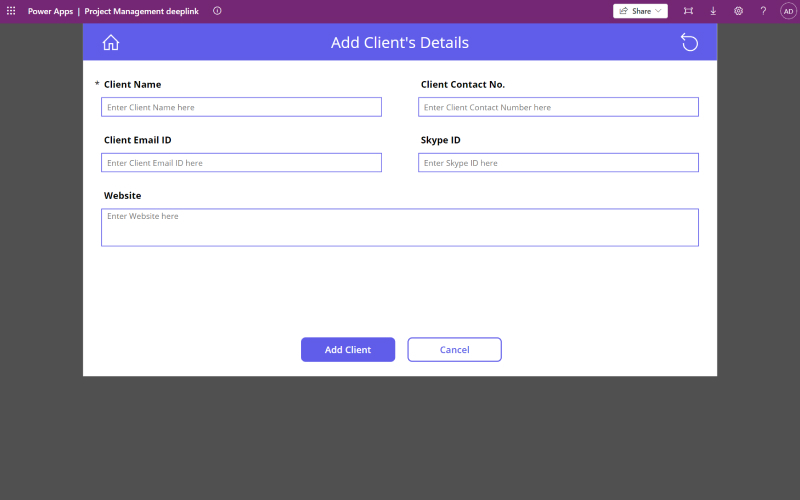Click the 'Client Contact No.' label
This screenshot has height=500, width=800.
pos(463,85)
